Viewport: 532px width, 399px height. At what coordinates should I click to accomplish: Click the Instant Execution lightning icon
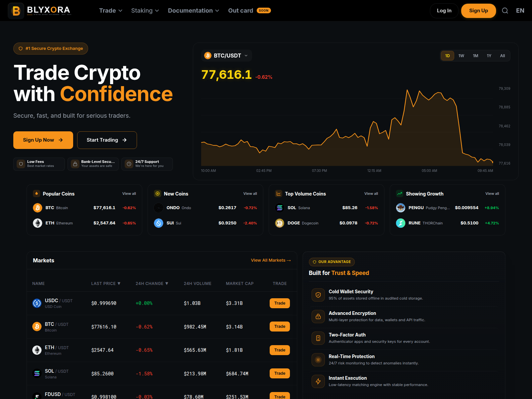pos(318,381)
